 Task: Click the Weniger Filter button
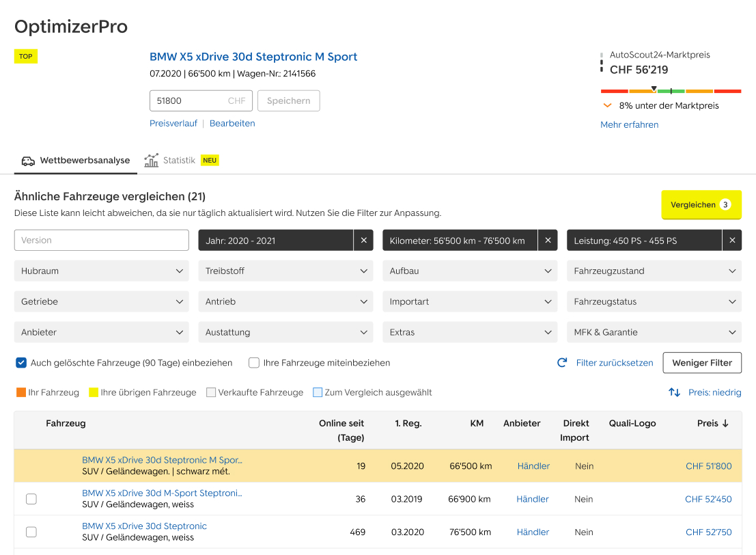pos(702,363)
